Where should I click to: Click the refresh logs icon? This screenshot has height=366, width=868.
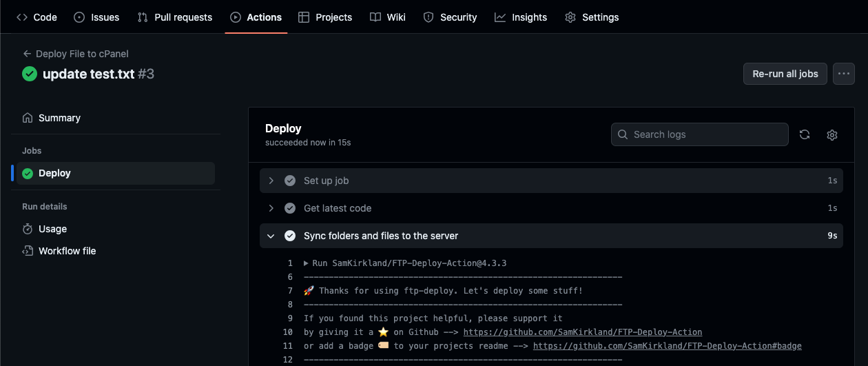(x=804, y=135)
